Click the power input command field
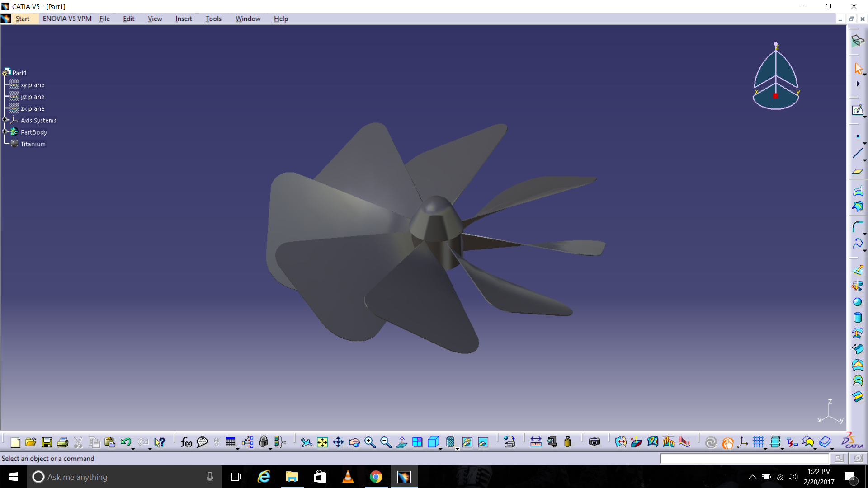Viewport: 868px width, 488px height. (x=745, y=459)
